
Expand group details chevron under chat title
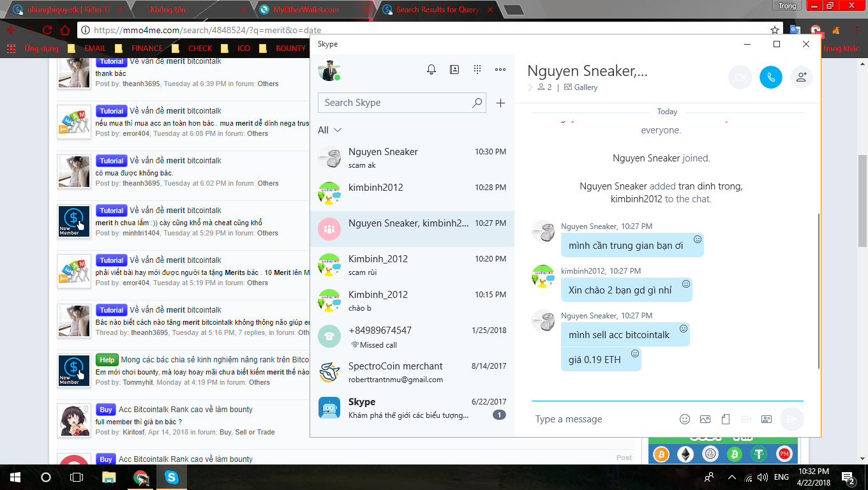530,87
